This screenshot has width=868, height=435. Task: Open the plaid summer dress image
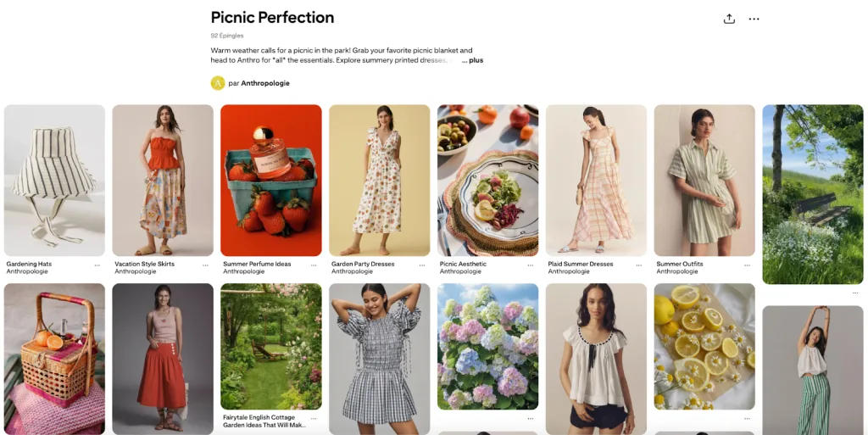pyautogui.click(x=596, y=180)
